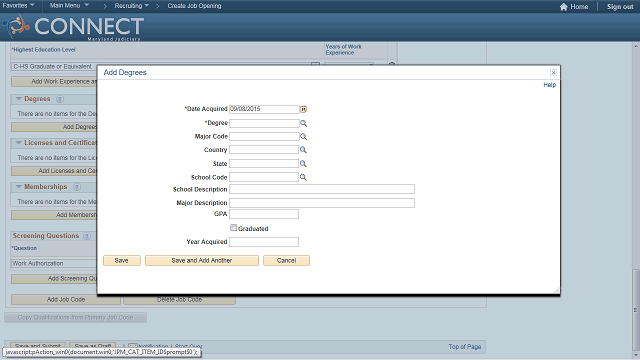This screenshot has height=360, width=640.
Task: Focus the School Description field
Action: [322, 189]
